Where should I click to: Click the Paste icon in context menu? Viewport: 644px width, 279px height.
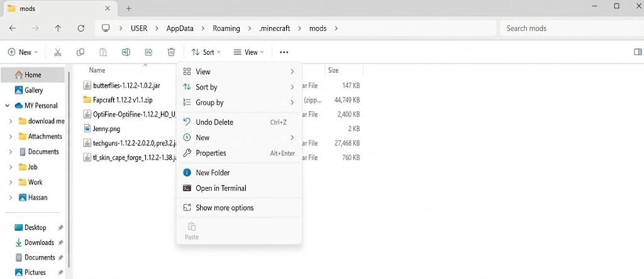(x=192, y=231)
